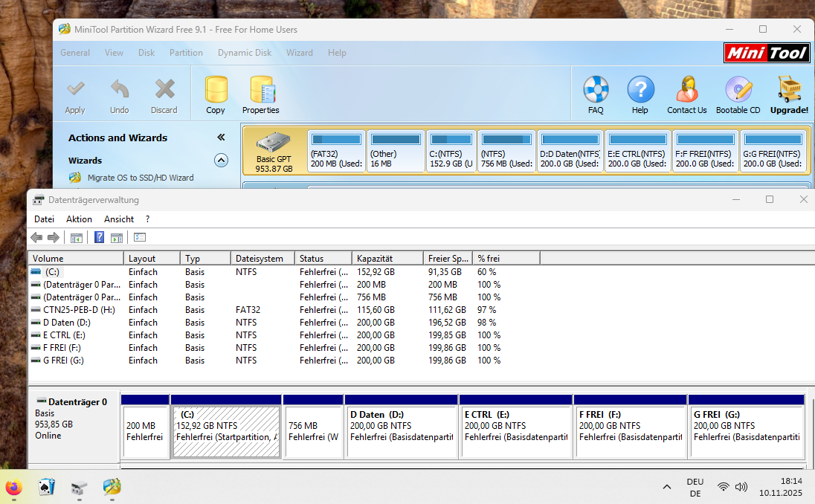Select the F:F FREI(NTFS) partition block in MiniTool
Screen dimensions: 815x504
click(x=706, y=151)
